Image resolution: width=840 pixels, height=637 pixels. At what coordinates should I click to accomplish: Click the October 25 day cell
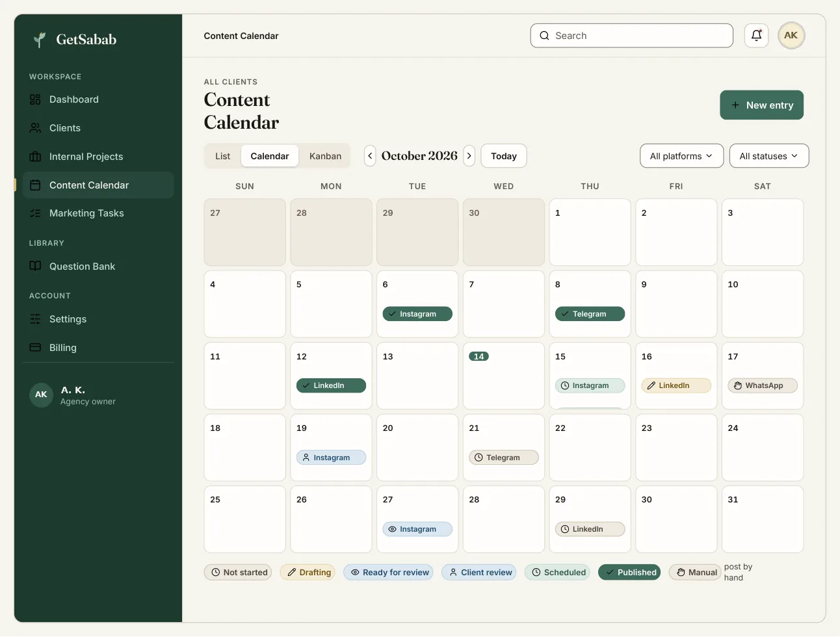pos(245,519)
